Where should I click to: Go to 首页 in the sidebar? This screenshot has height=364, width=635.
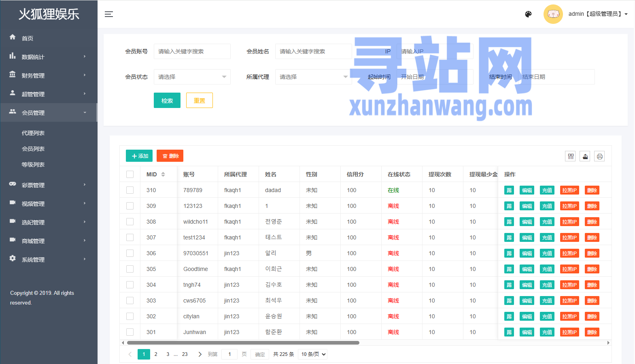click(27, 38)
